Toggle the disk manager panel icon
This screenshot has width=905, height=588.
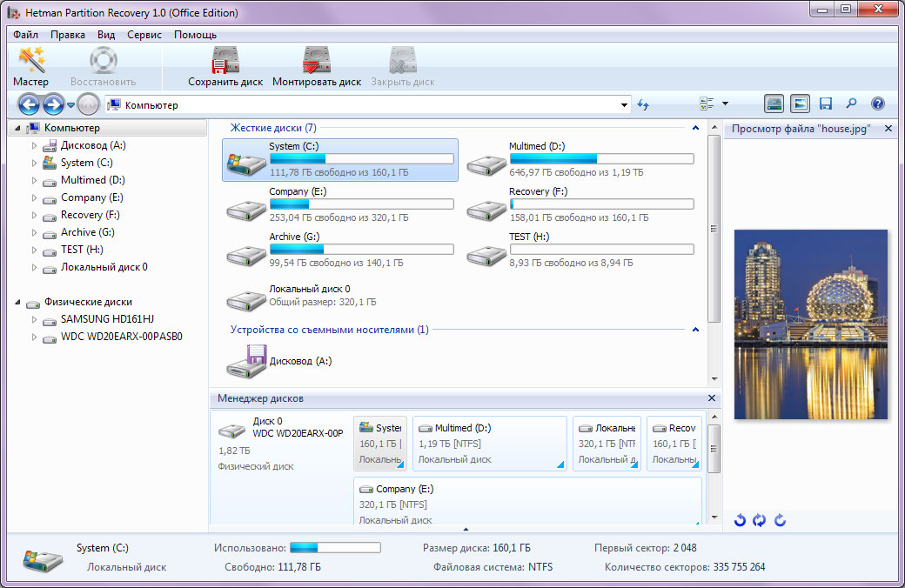(x=774, y=104)
